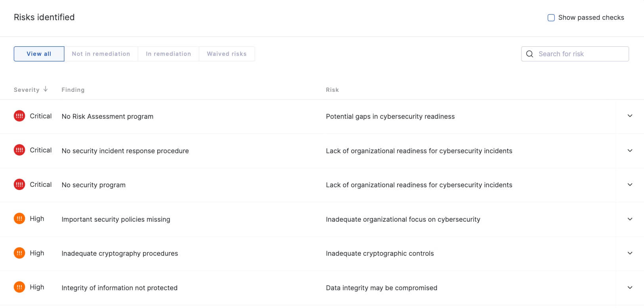Expand the Important security policies missing row
Viewport: 644px width, 308px height.
630,219
